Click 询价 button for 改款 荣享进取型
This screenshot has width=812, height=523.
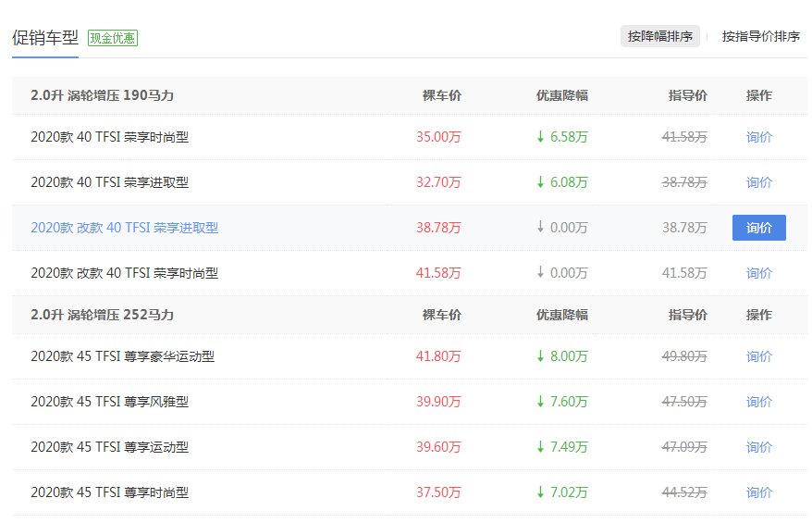coord(758,228)
